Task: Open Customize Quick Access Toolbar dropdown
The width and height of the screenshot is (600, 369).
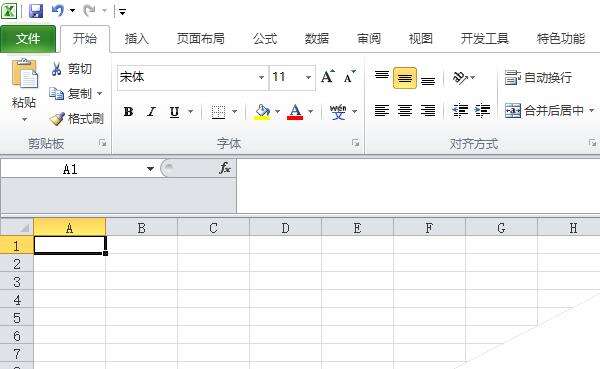Action: tap(122, 12)
